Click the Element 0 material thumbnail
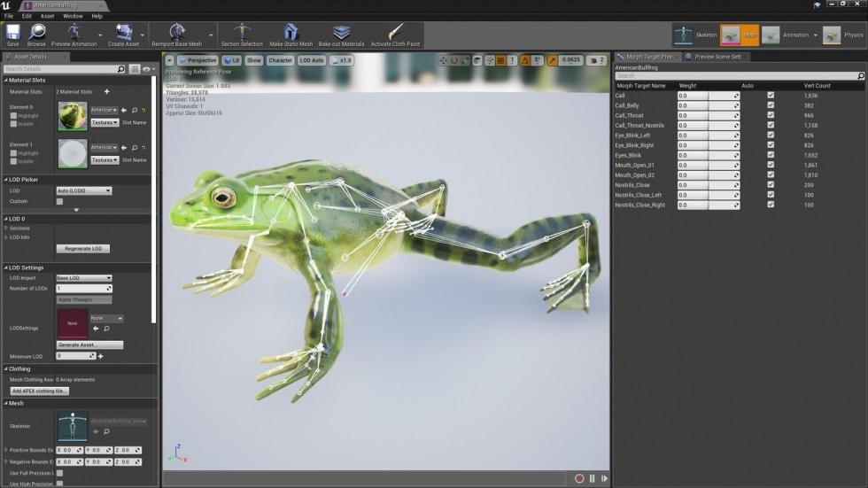This screenshot has height=488, width=868. point(73,116)
